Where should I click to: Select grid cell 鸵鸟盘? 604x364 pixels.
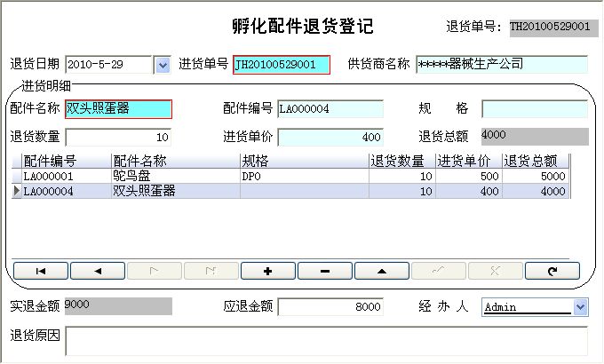pos(175,177)
